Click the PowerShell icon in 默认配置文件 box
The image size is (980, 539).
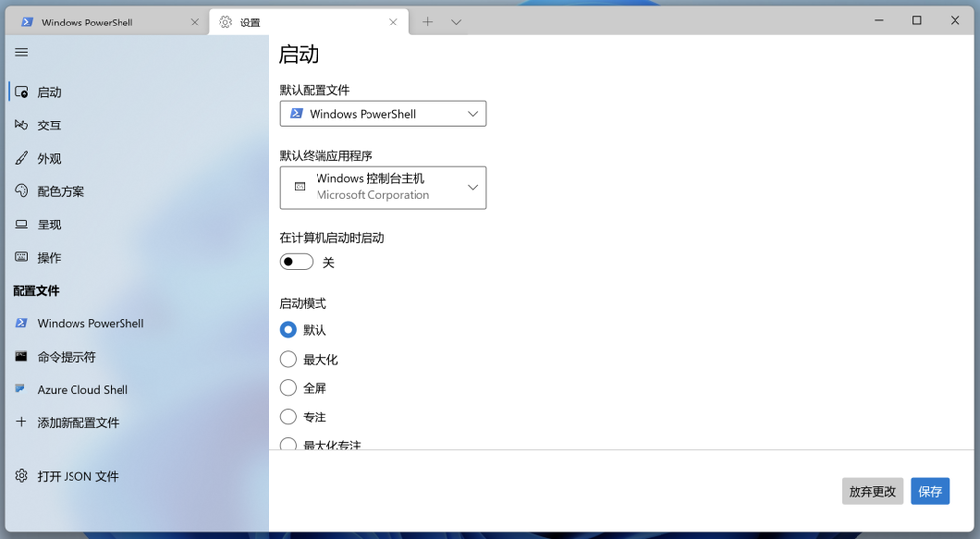[297, 113]
